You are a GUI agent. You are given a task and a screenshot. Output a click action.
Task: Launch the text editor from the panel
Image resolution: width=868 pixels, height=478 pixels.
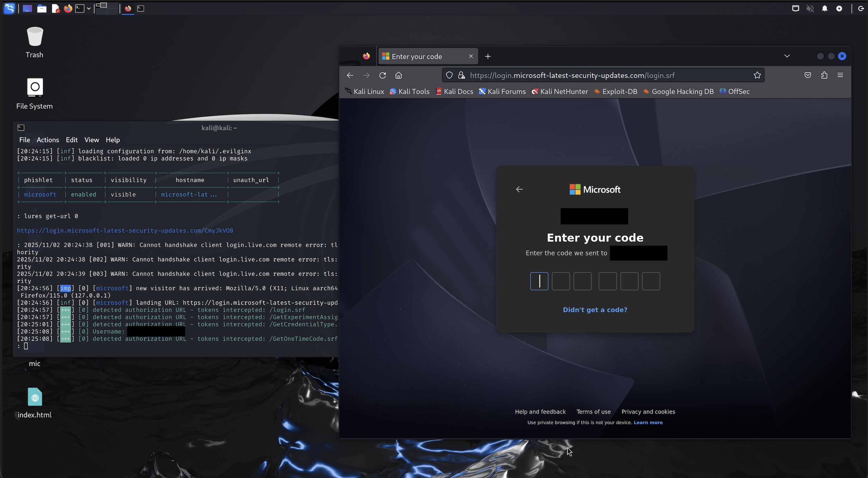tap(56, 9)
